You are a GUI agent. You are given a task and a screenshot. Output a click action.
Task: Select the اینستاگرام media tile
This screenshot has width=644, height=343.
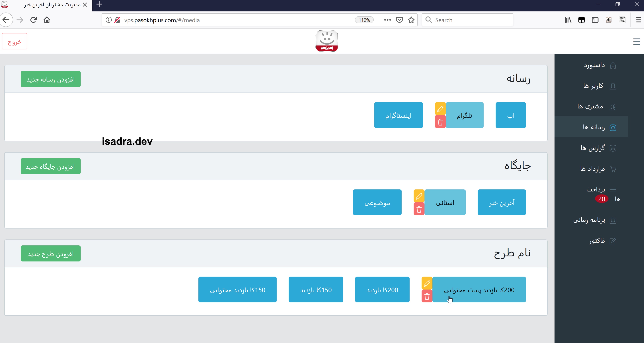pos(398,115)
